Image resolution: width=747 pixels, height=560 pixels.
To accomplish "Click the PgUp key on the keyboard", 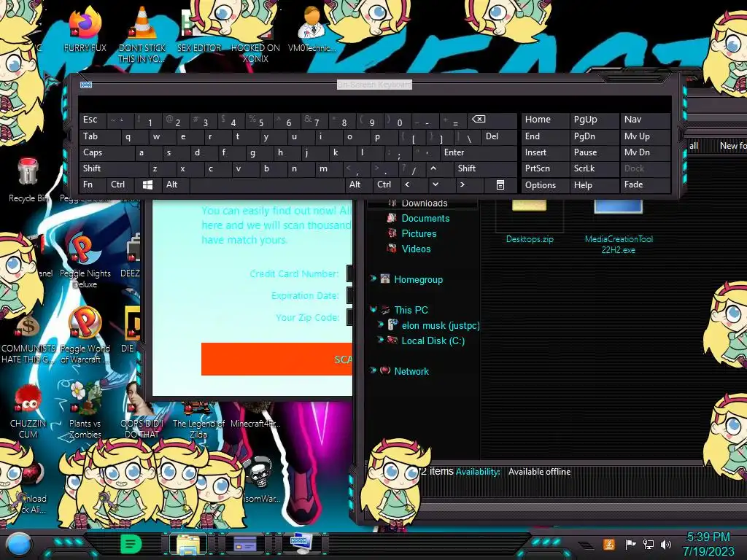I will [x=594, y=120].
